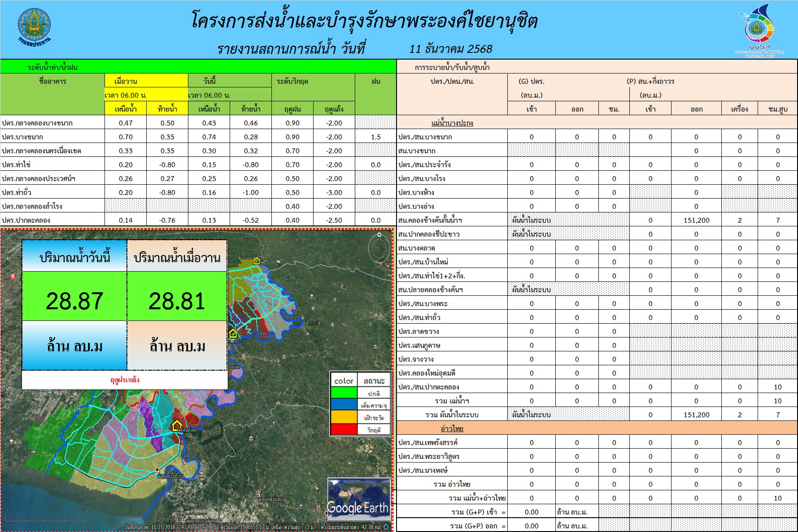Select today's water volume 28.87 cell

tap(74, 300)
